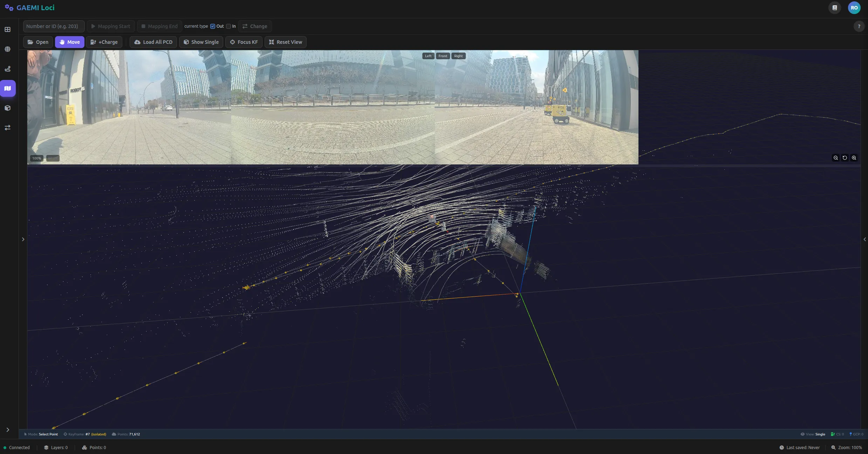This screenshot has height=454, width=868.
Task: Click the Load All PCD button
Action: (153, 42)
